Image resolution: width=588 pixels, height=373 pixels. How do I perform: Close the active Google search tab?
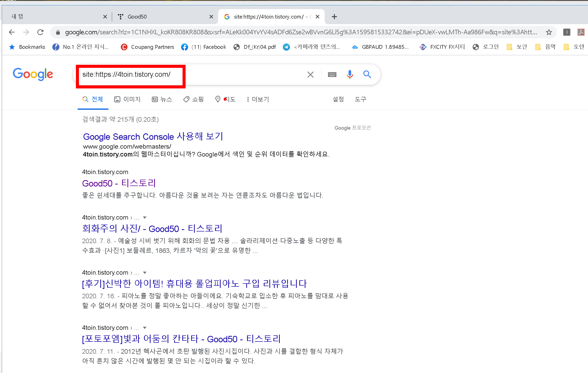click(x=317, y=17)
